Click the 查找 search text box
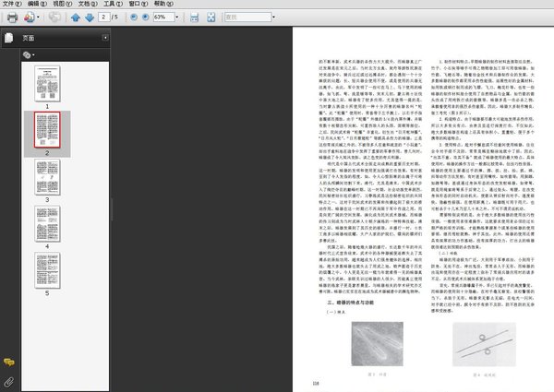This screenshot has width=554, height=392. 247,17
